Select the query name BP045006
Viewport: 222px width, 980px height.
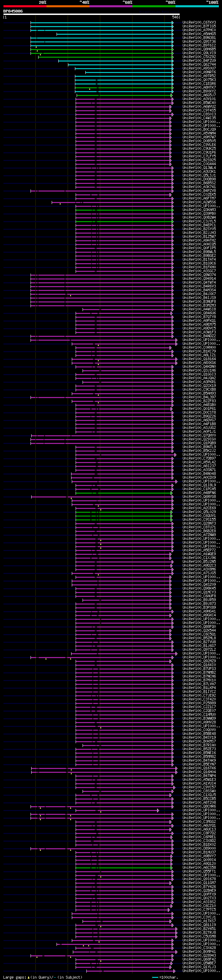pyautogui.click(x=13, y=11)
